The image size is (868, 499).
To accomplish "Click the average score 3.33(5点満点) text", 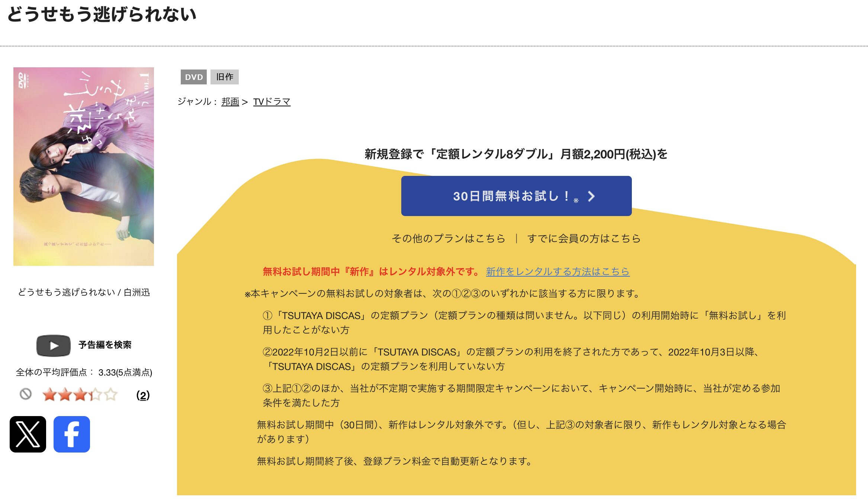I will 125,373.
